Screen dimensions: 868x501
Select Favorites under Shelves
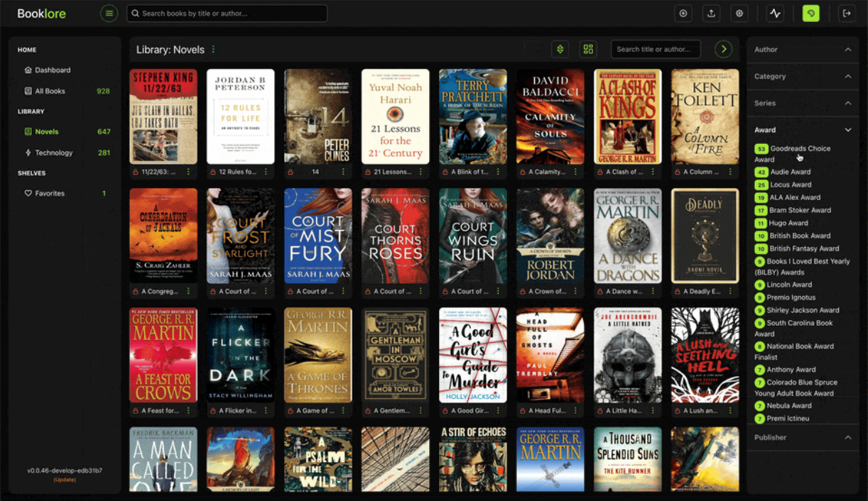(48, 193)
